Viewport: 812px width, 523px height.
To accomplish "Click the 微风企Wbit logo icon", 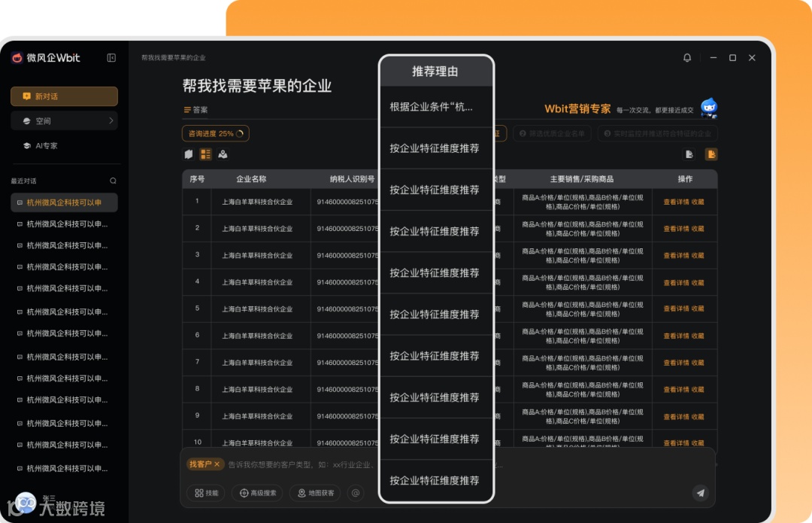I will (17, 57).
